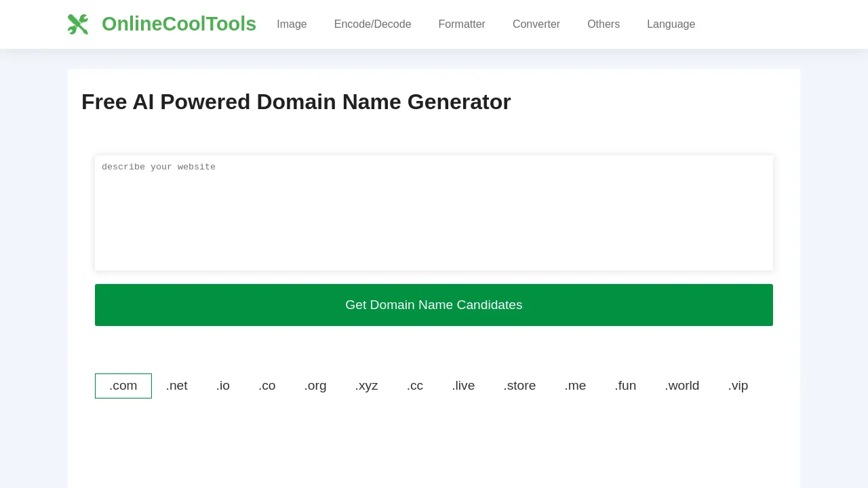This screenshot has height=488, width=868.
Task: Select the .xyz domain extension
Action: click(366, 386)
